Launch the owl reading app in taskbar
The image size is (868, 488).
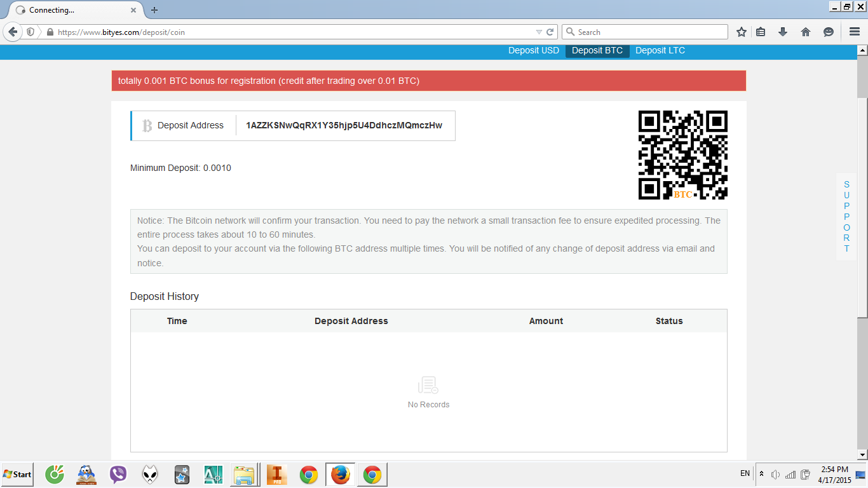pyautogui.click(x=86, y=475)
